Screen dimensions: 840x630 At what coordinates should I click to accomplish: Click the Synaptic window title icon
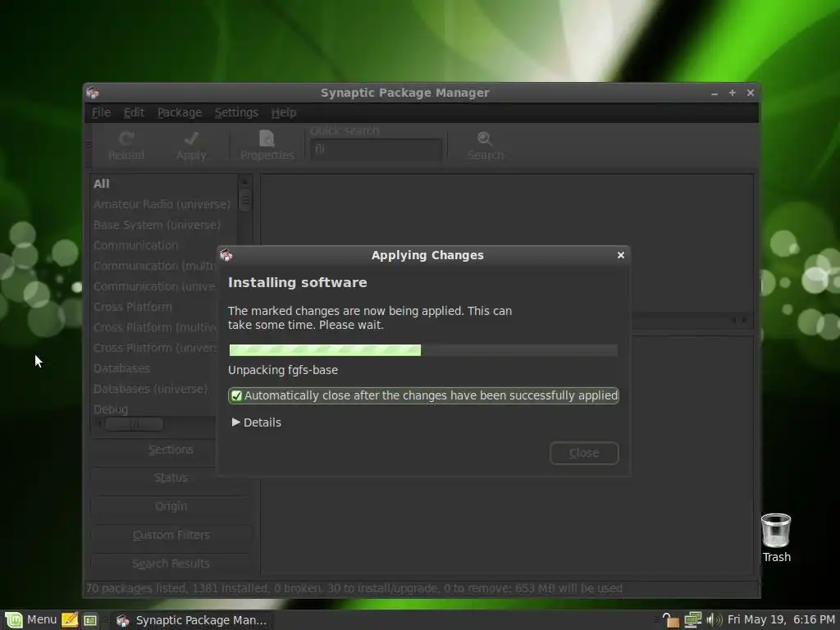(x=93, y=93)
